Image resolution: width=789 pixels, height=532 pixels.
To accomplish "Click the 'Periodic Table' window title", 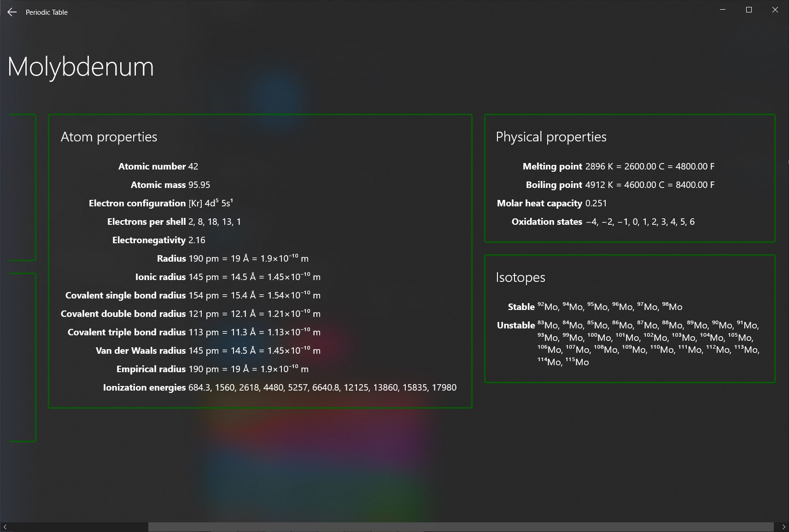I will pos(47,12).
